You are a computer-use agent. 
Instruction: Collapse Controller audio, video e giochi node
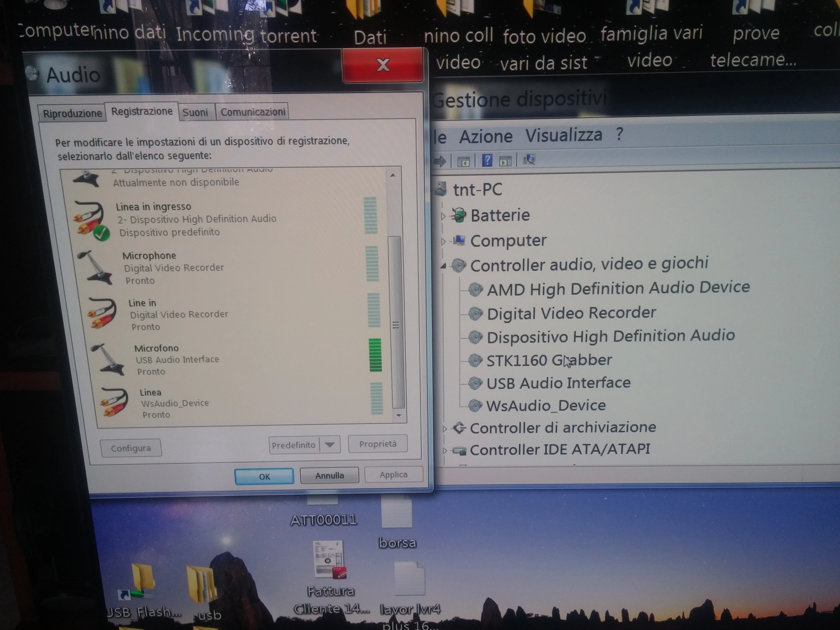[443, 266]
